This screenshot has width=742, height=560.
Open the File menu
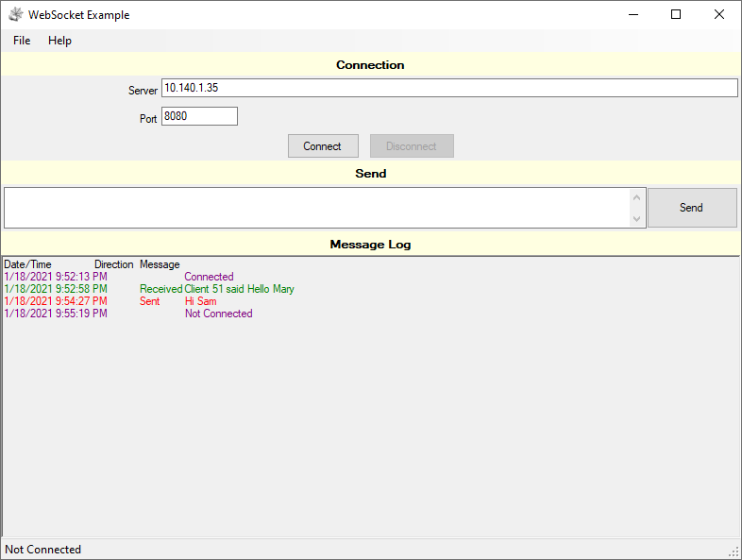[22, 41]
